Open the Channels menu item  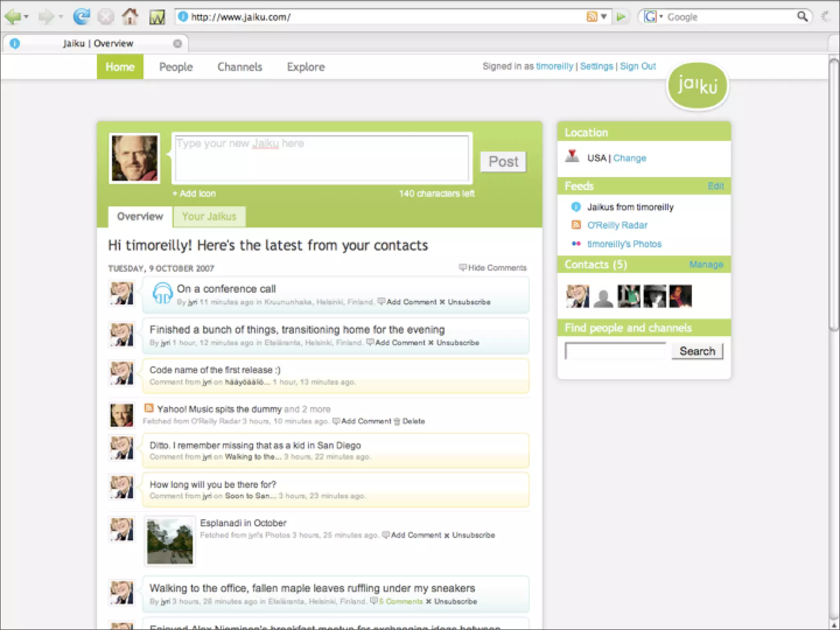click(240, 67)
